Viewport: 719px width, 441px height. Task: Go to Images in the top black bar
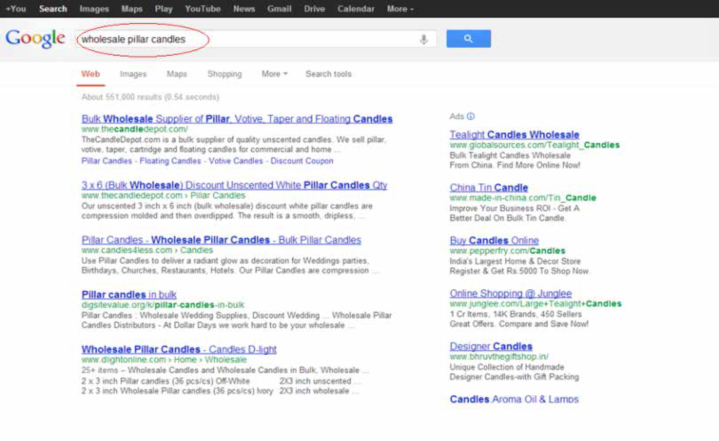click(x=94, y=9)
